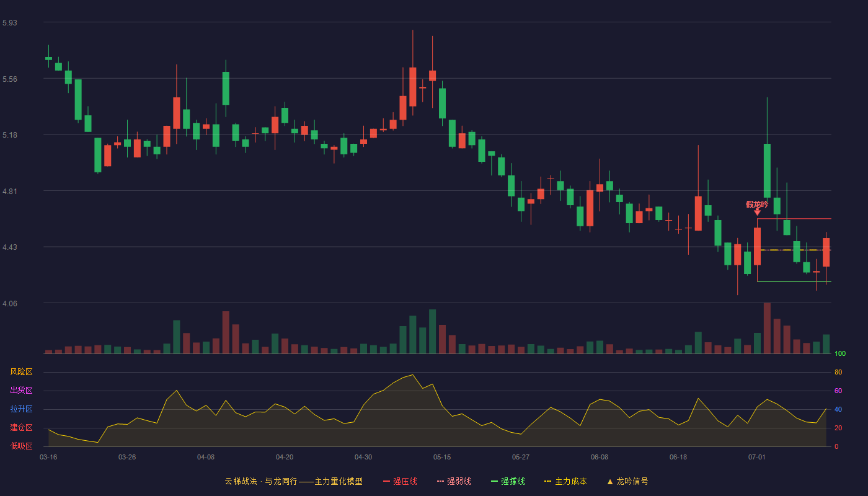Click the 05-15 date label
The height and width of the screenshot is (496, 868).
[442, 457]
